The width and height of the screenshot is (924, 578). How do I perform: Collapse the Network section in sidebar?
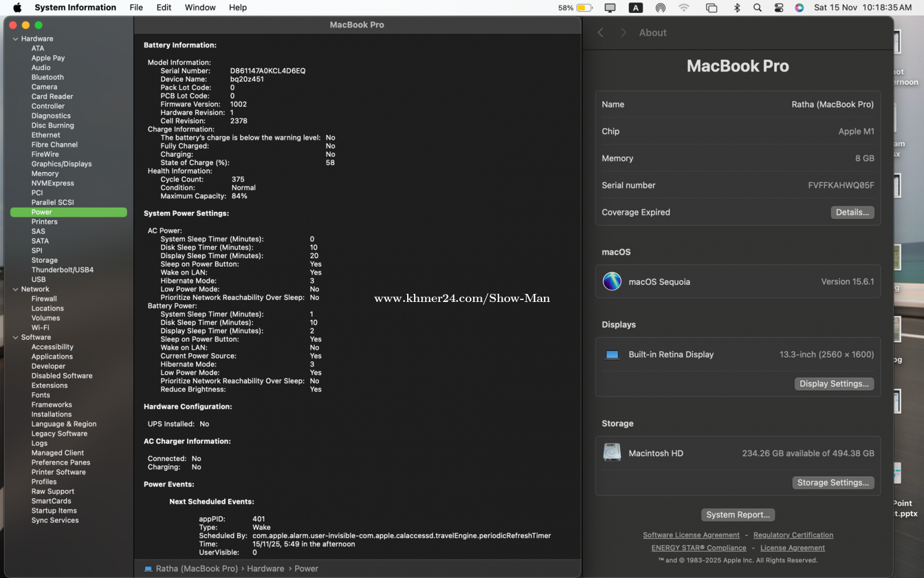[15, 289]
